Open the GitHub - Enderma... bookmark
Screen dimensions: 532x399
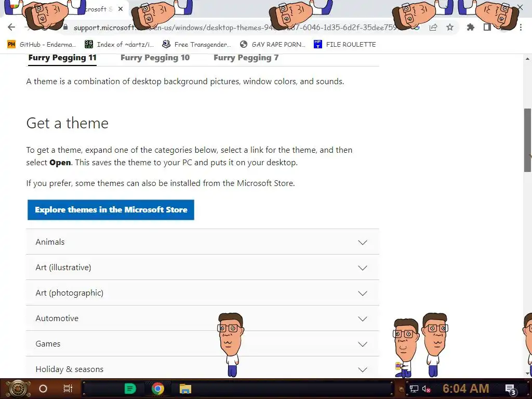[x=42, y=45]
